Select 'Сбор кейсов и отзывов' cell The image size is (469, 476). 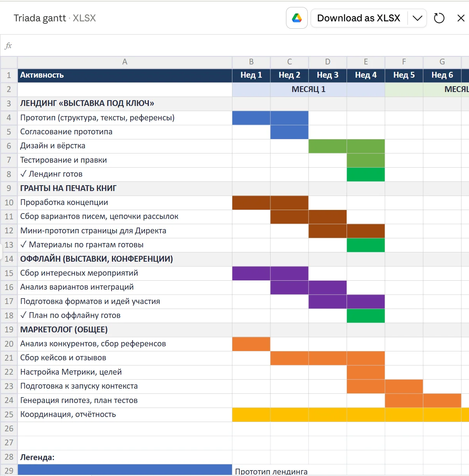(x=125, y=358)
